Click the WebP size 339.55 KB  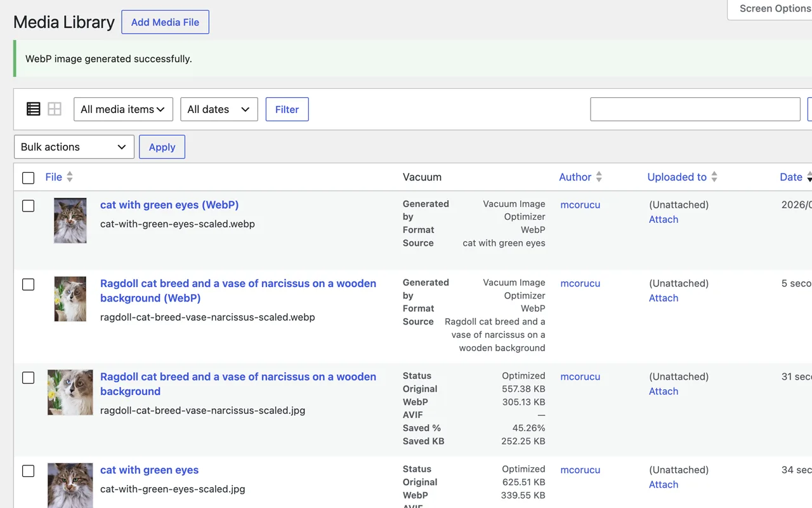(x=523, y=495)
